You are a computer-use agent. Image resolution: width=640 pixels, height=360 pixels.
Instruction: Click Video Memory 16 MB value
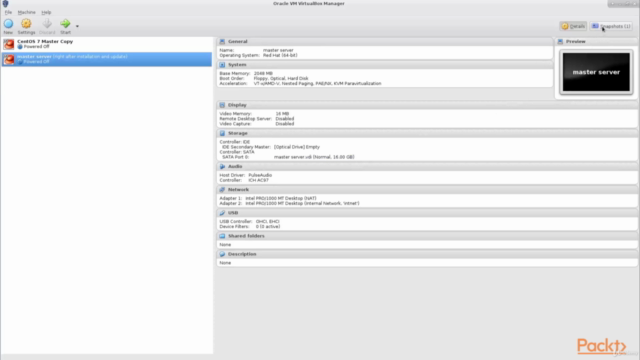coord(282,114)
